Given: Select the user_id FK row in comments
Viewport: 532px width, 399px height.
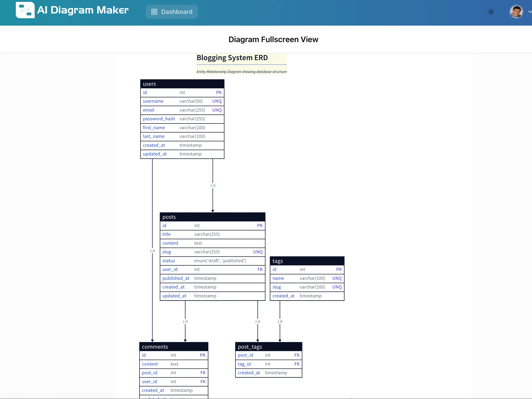Looking at the screenshot, I should (x=173, y=381).
